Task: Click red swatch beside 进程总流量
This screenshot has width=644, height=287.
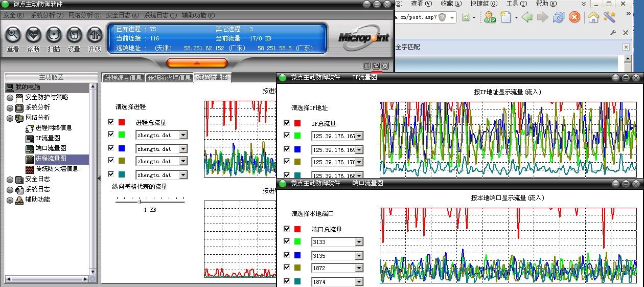Action: pyautogui.click(x=122, y=122)
